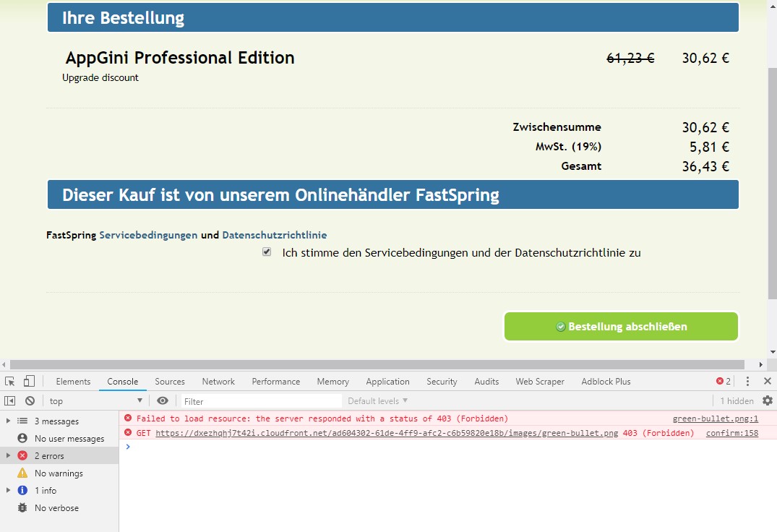Screen dimensions: 777x532
Task: Open the Audits tab
Action: (486, 382)
